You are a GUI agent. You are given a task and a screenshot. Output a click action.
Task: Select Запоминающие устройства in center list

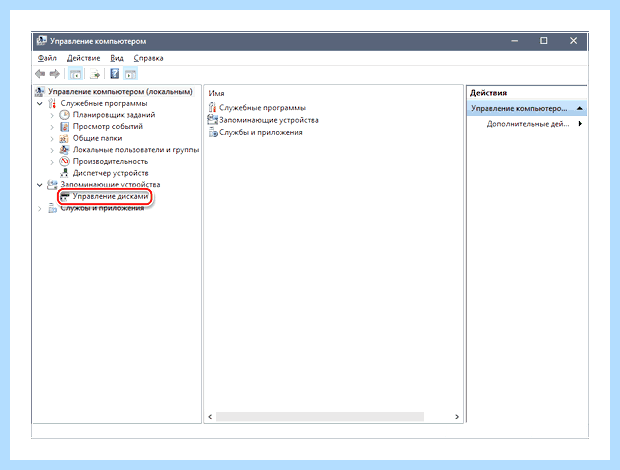269,120
